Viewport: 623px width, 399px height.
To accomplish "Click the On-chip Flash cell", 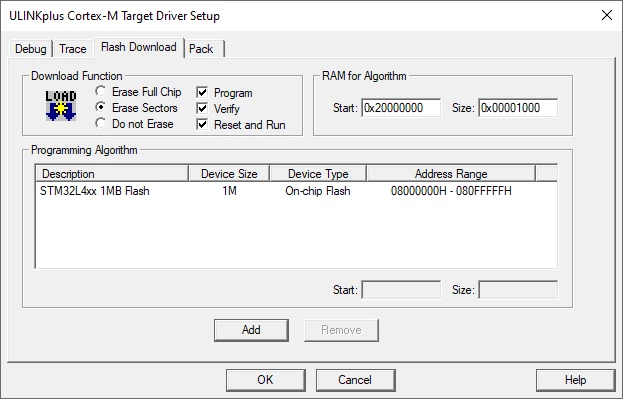I will pos(318,191).
